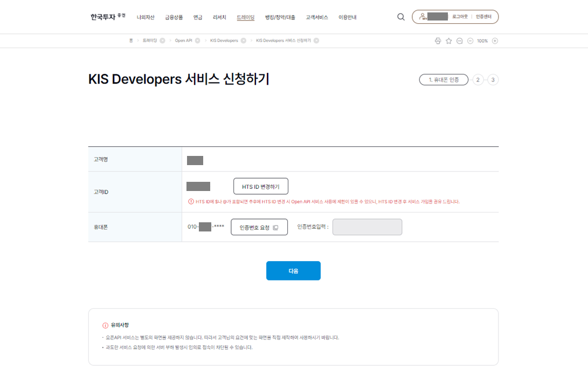The width and height of the screenshot is (588, 382).
Task: Zoom out with the minus icon
Action: click(471, 41)
